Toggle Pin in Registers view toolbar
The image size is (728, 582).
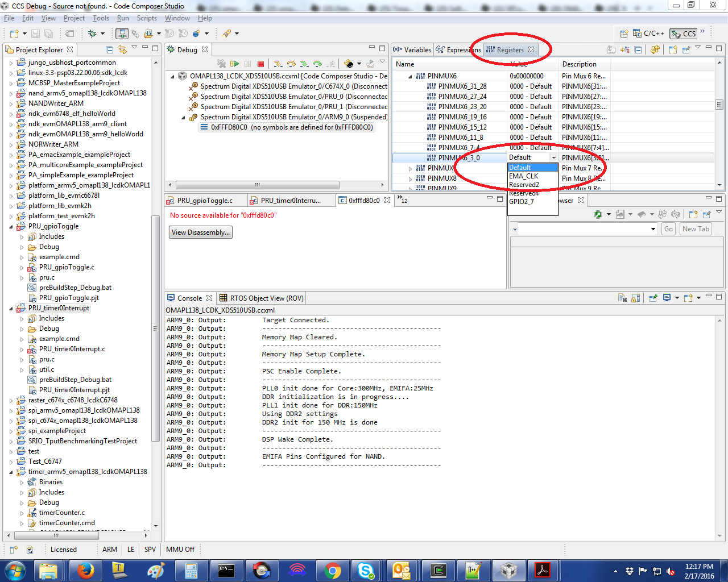coord(686,49)
